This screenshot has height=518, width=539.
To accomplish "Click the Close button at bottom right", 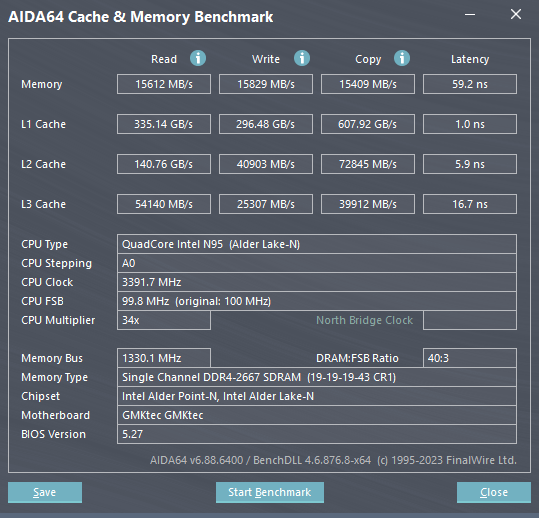I will [494, 492].
